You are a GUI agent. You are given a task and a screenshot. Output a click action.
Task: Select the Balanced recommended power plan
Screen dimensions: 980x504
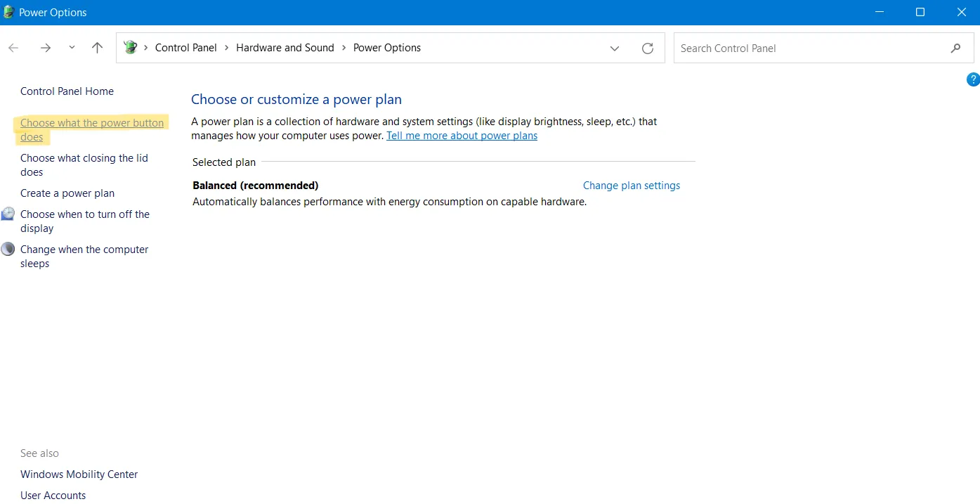coord(255,185)
